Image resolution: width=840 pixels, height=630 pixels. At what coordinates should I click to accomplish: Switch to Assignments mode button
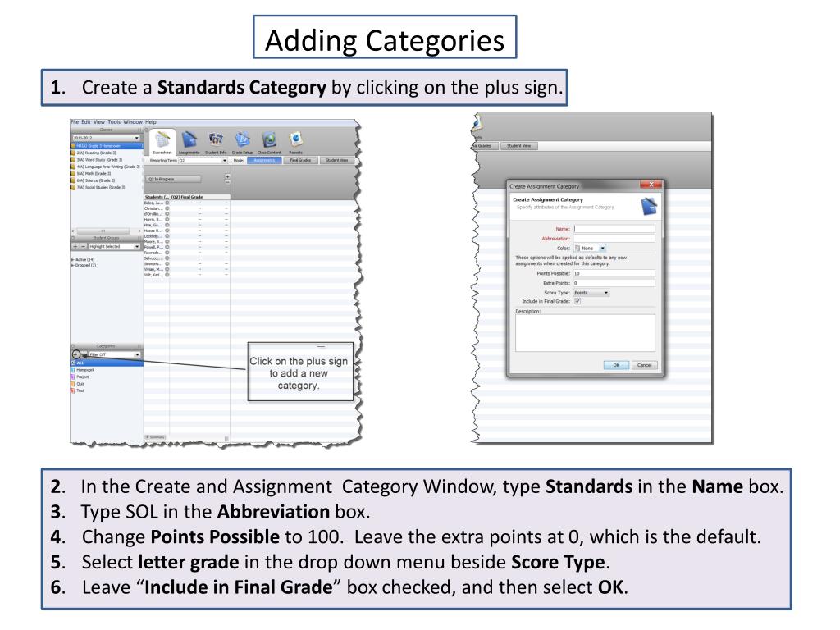264,160
